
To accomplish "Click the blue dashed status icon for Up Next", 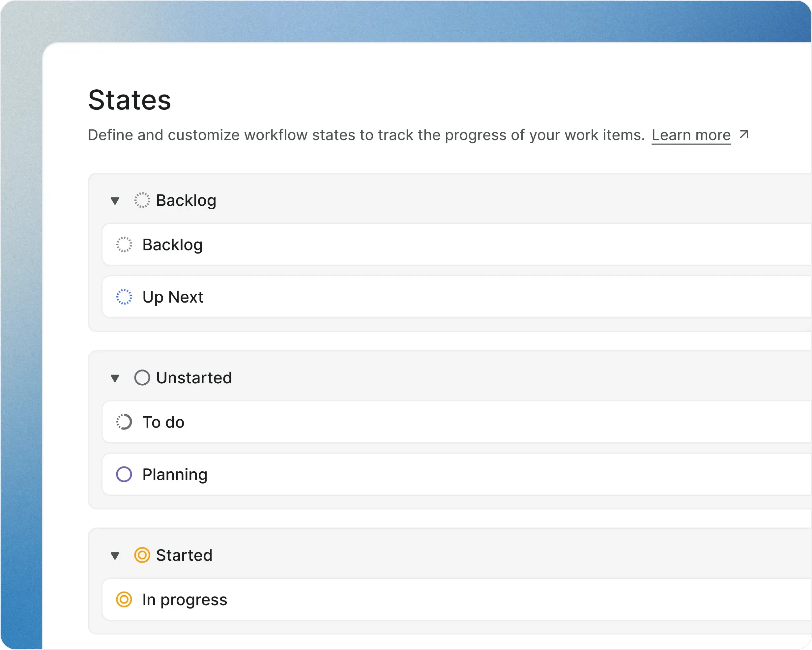I will point(124,297).
